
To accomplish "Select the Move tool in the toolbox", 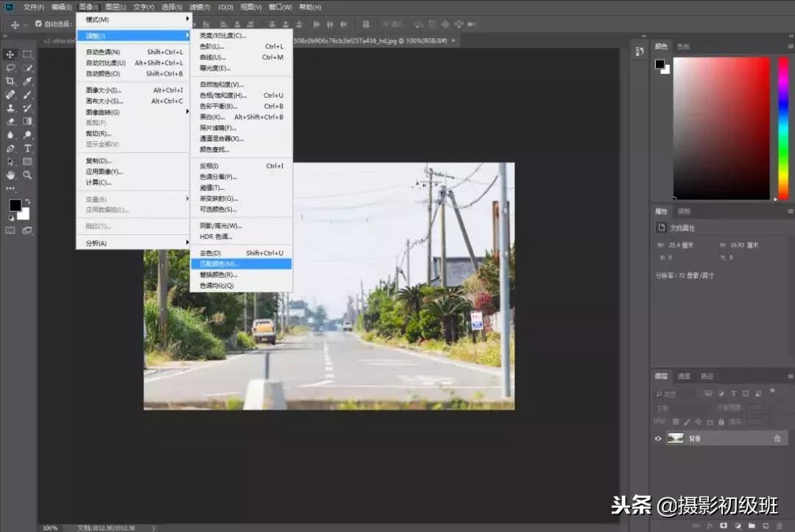I will tap(10, 54).
